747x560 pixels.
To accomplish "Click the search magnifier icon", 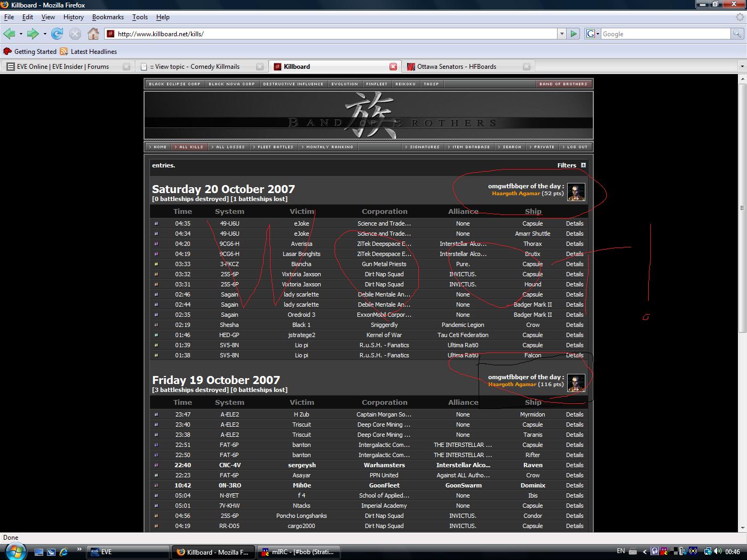I will pyautogui.click(x=737, y=34).
